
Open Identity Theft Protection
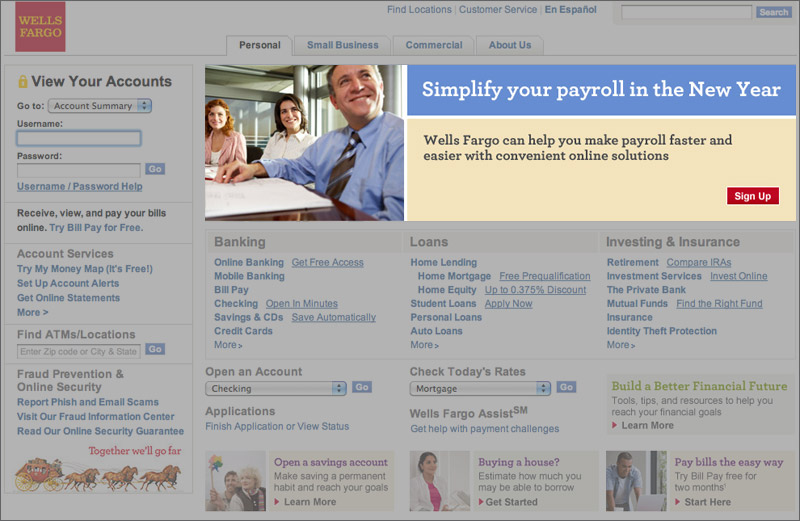tap(662, 331)
